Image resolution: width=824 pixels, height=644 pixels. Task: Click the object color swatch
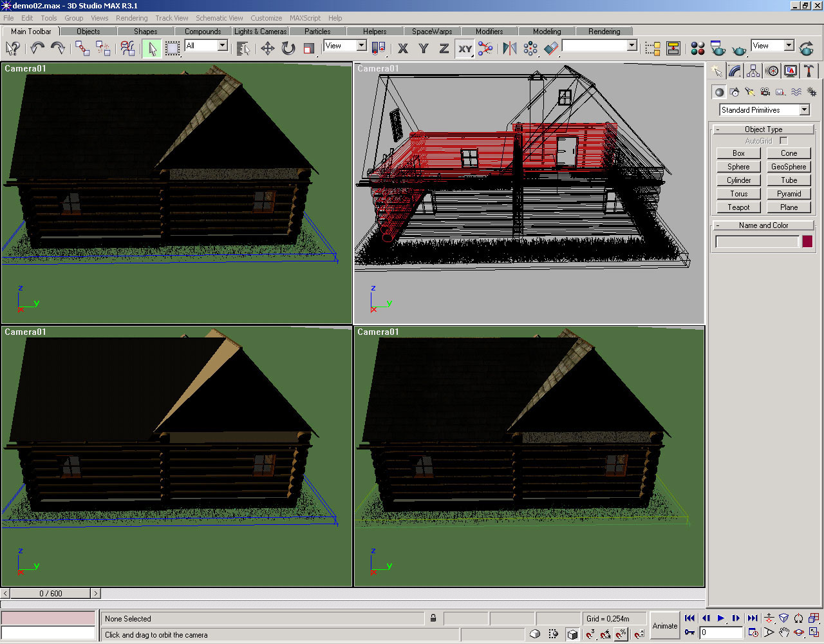click(x=807, y=241)
